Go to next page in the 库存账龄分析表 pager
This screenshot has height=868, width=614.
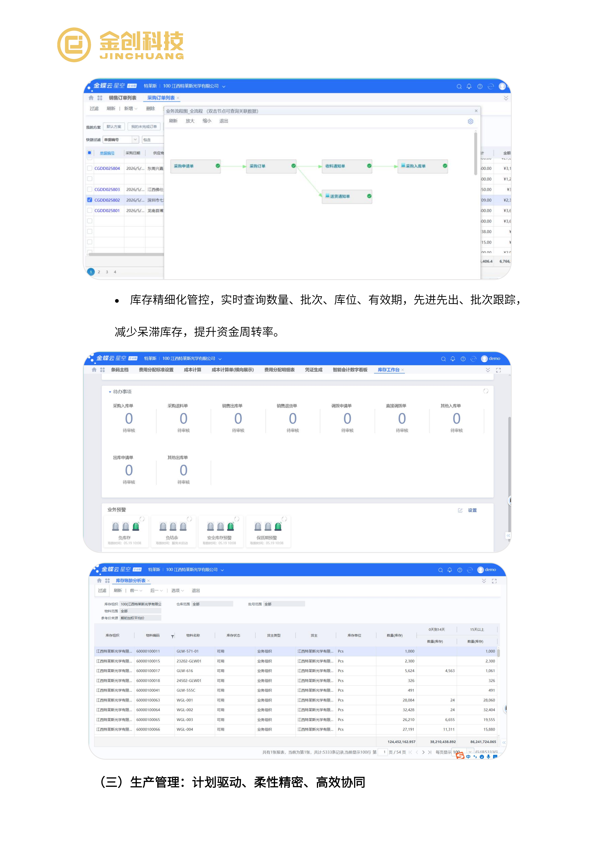coord(423,752)
